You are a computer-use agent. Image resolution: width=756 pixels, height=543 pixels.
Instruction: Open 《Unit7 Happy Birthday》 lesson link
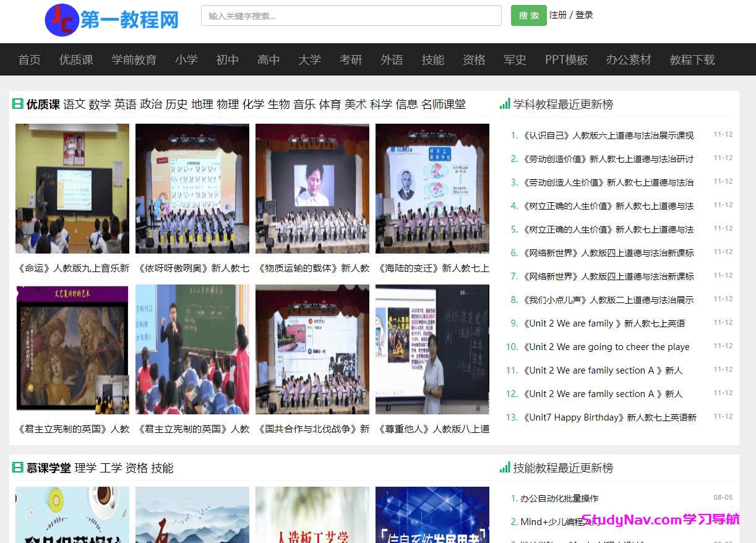point(609,417)
